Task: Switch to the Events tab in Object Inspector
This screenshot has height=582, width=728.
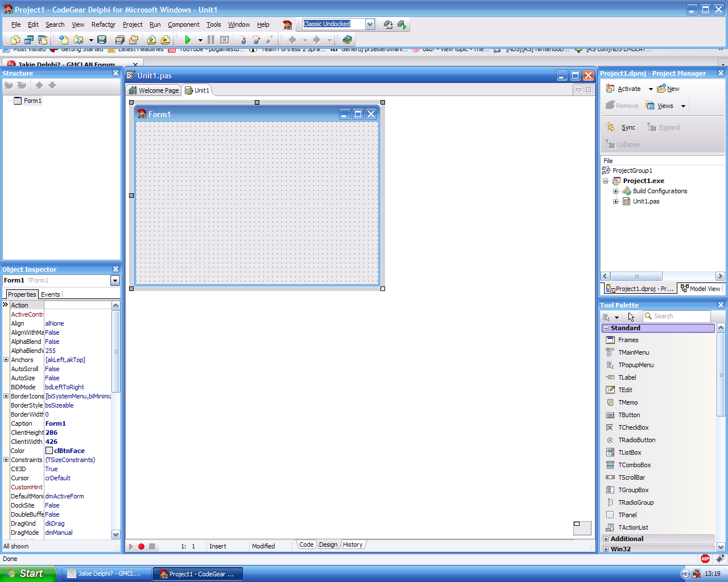Action: point(50,294)
